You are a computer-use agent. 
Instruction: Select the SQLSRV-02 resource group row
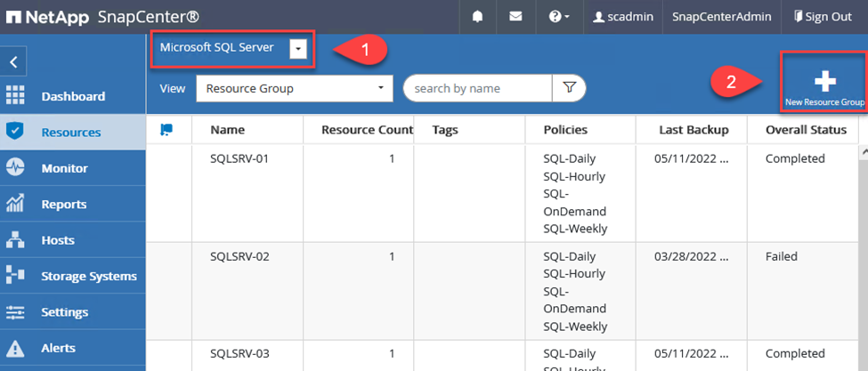pos(239,256)
